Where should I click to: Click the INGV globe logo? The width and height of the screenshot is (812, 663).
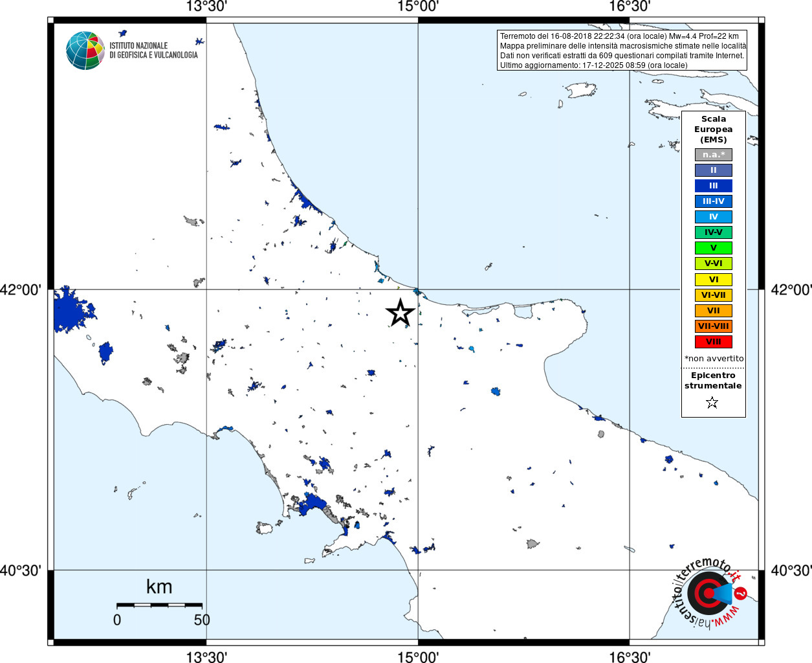85,51
